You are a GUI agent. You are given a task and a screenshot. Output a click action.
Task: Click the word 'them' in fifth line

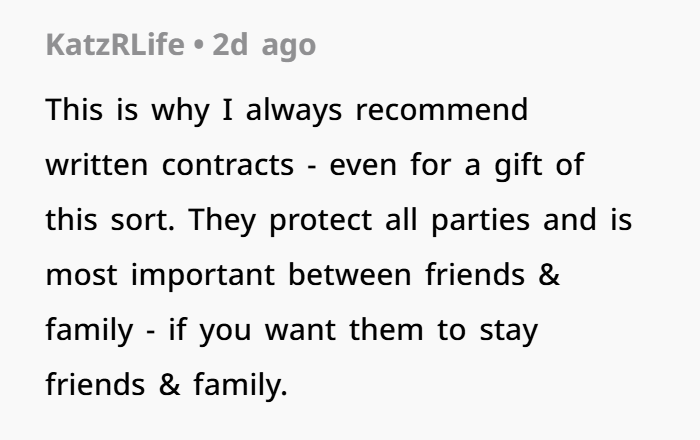(386, 330)
